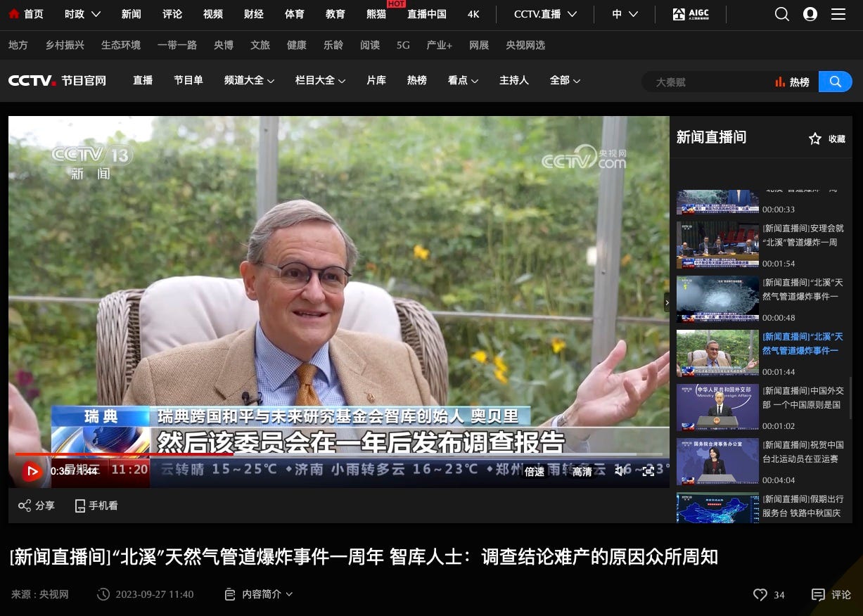863x616 pixels.
Task: Open comments via the 评论 icon
Action: 818,595
